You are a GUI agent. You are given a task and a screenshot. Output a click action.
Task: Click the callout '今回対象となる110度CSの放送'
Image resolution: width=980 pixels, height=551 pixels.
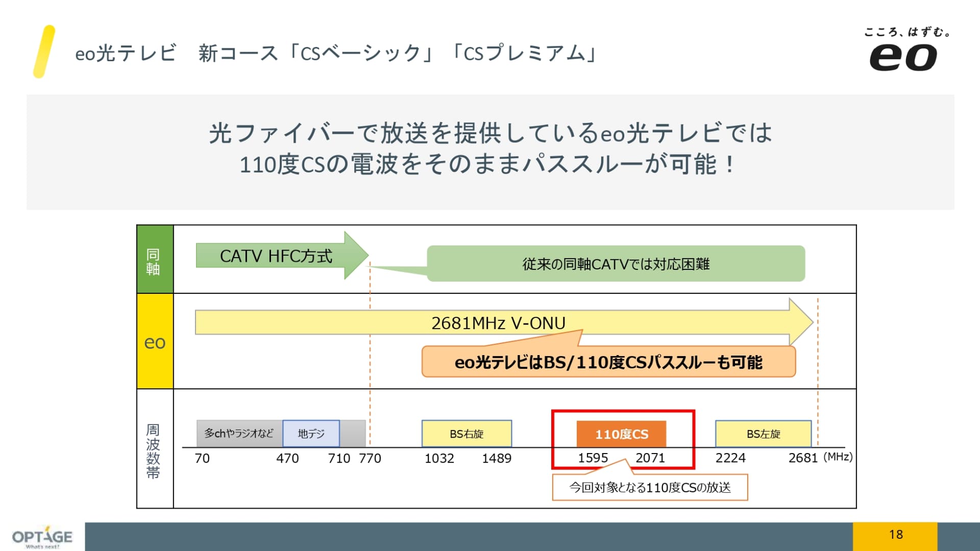pyautogui.click(x=650, y=487)
